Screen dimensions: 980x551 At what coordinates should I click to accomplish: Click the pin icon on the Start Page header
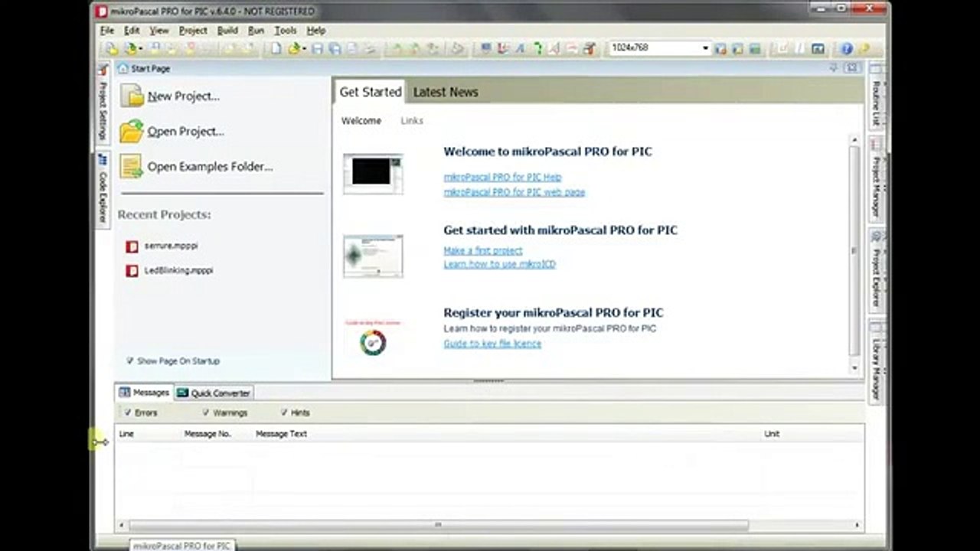834,68
